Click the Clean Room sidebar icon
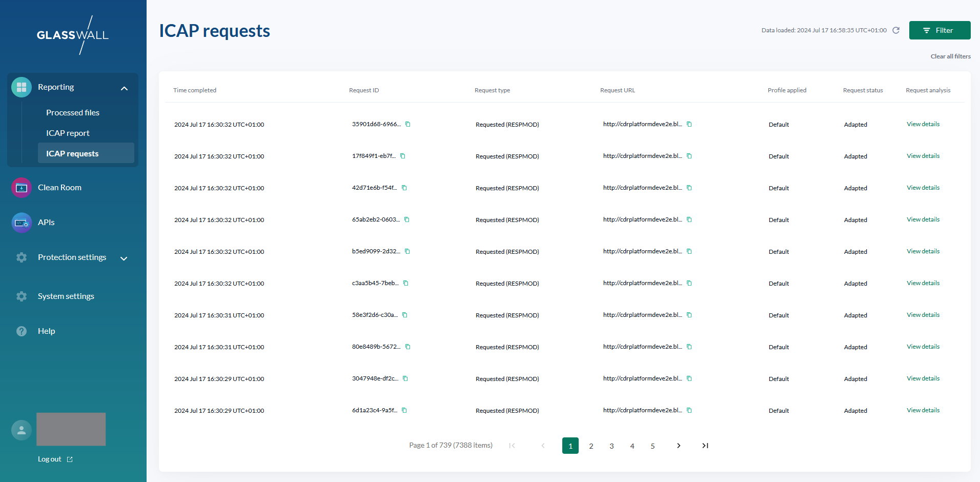Screen dimensions: 980x482 (22, 188)
